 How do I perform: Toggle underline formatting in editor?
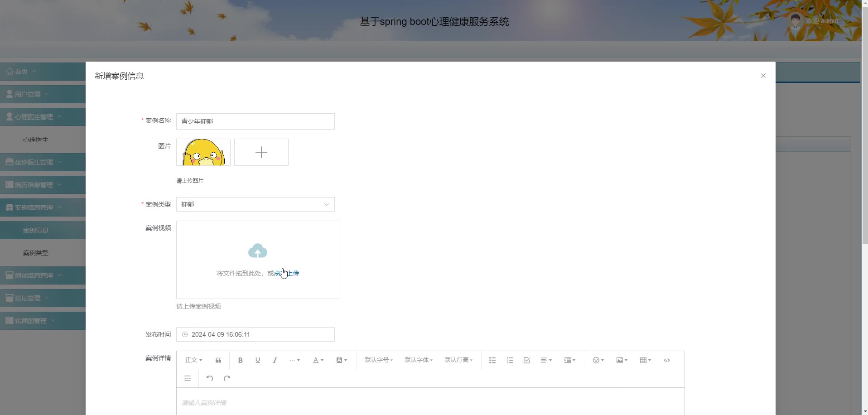[258, 360]
